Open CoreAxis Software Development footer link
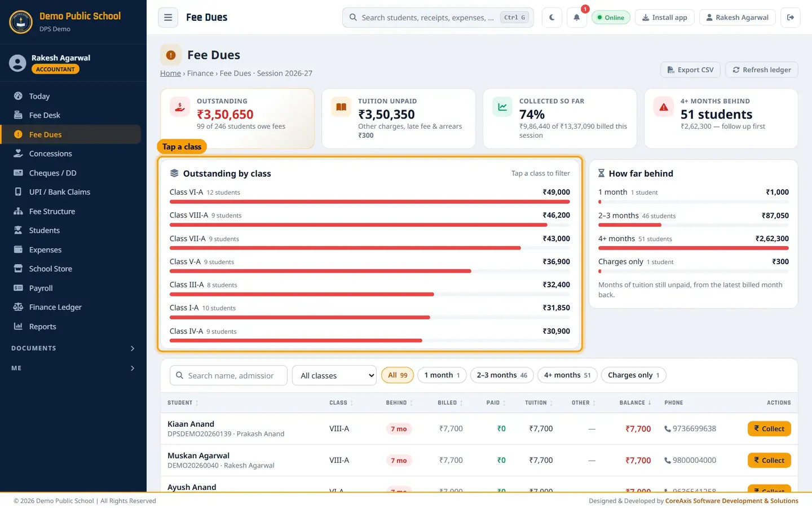This screenshot has height=508, width=812. click(731, 501)
